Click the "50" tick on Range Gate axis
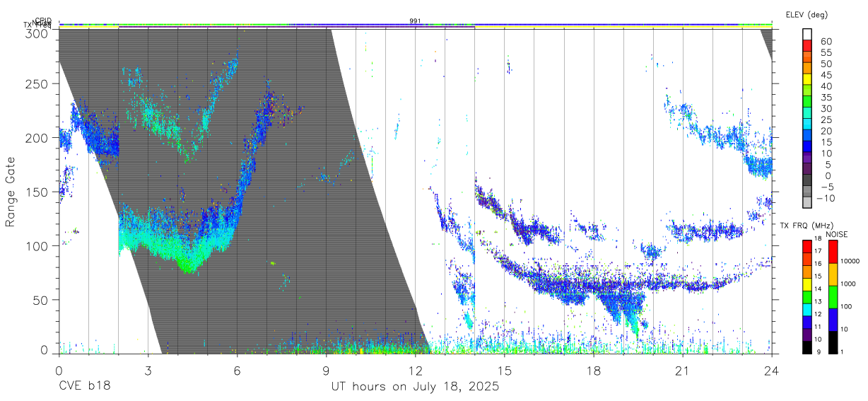868x401 pixels. coord(41,300)
